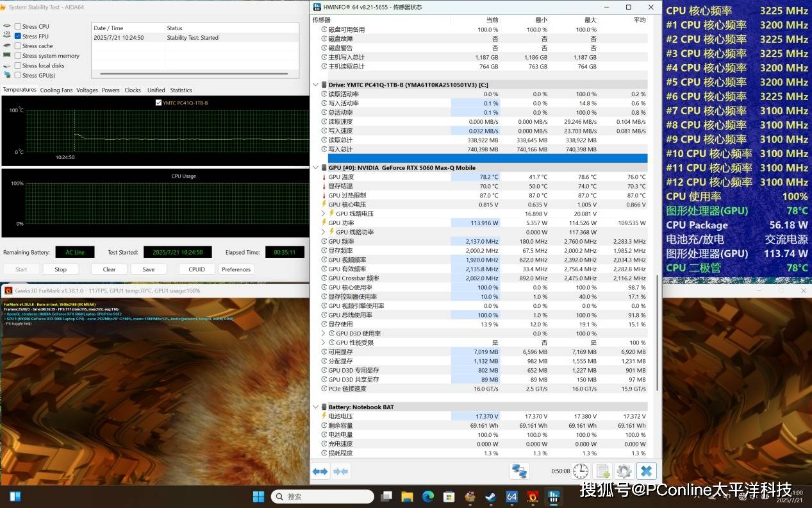Click the HWiNFO collapse columns arrows icon
The image size is (812, 508).
[x=341, y=471]
